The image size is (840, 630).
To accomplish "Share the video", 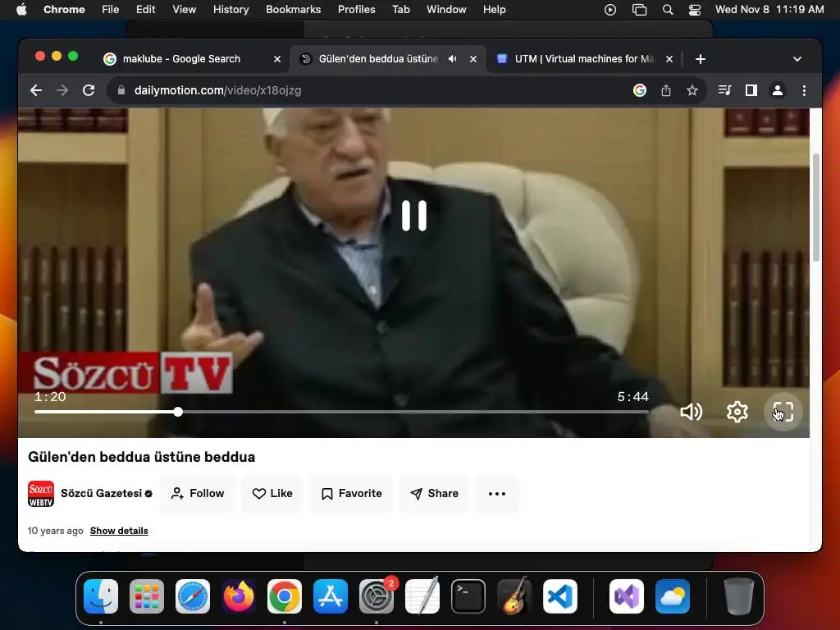I will 434,493.
